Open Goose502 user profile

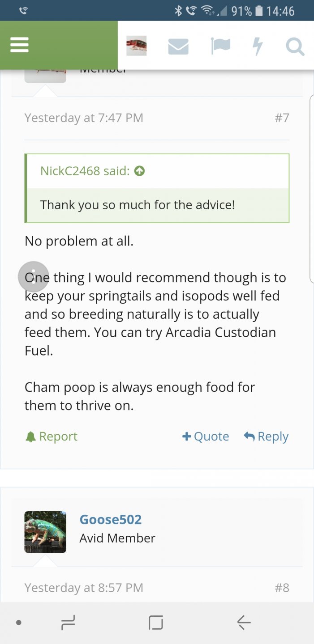[x=111, y=519]
